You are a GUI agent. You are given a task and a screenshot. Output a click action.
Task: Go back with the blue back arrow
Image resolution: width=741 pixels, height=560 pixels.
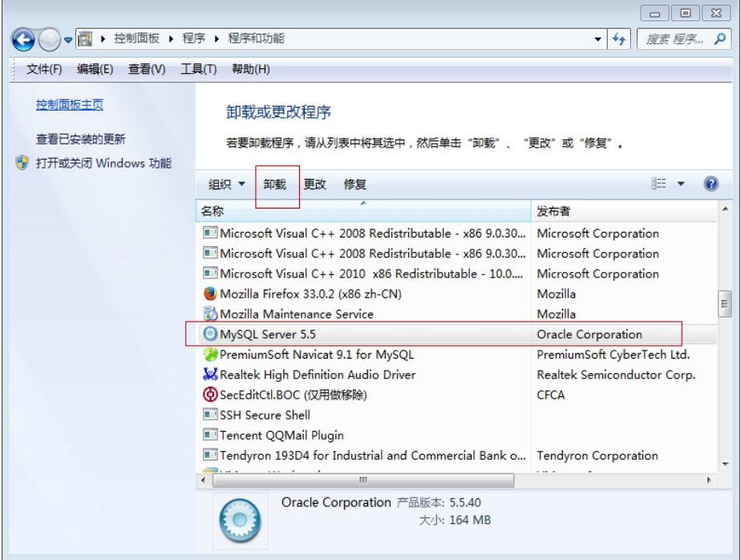coord(23,39)
